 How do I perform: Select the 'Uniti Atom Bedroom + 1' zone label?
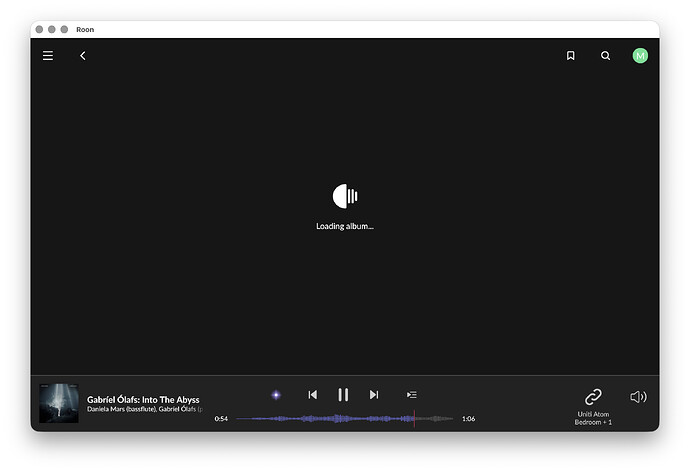pos(593,418)
